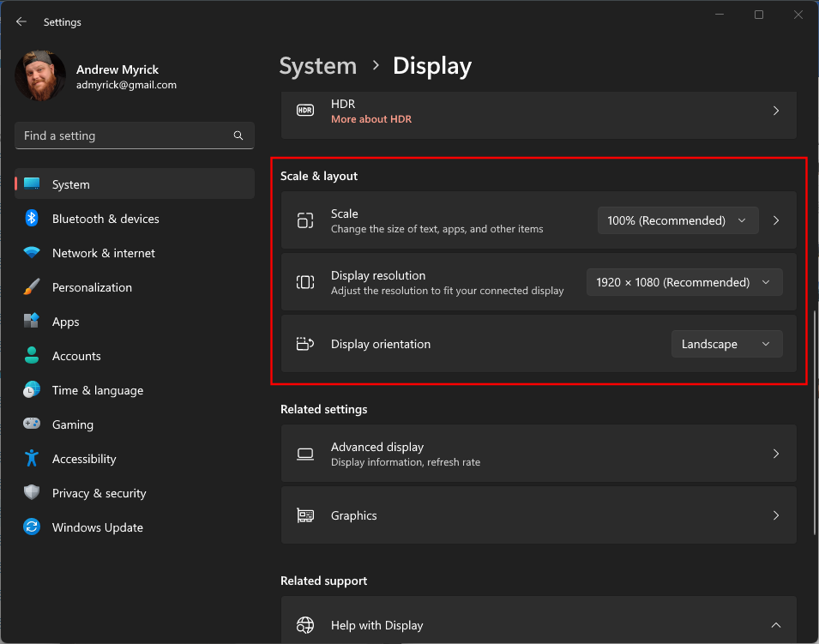Viewport: 819px width, 644px height.
Task: Open the Display resolution dropdown
Action: click(x=684, y=282)
